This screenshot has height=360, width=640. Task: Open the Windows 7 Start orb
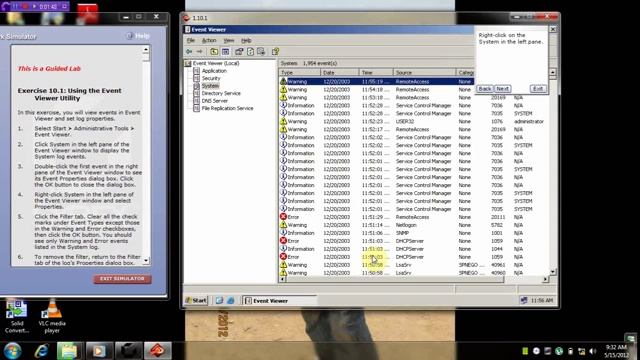(x=13, y=351)
